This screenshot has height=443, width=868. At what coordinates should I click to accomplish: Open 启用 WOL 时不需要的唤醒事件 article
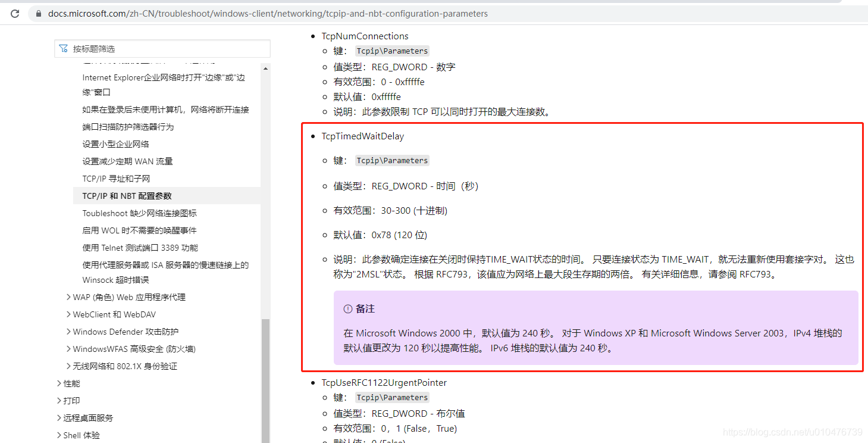click(x=139, y=230)
